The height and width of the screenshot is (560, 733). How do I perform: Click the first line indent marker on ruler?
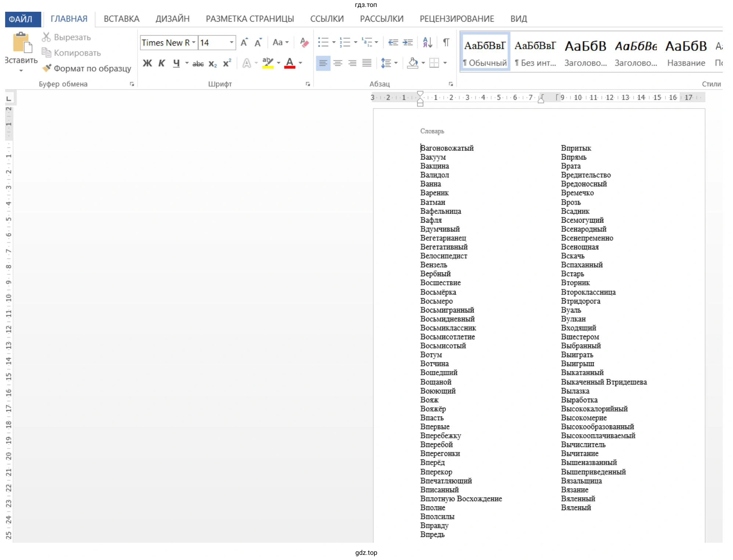pyautogui.click(x=420, y=94)
